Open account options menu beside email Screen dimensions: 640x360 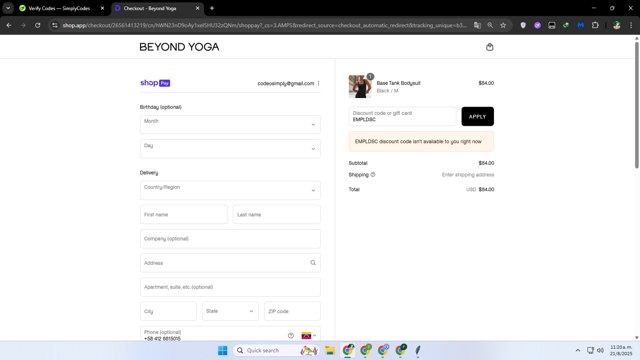(x=318, y=83)
